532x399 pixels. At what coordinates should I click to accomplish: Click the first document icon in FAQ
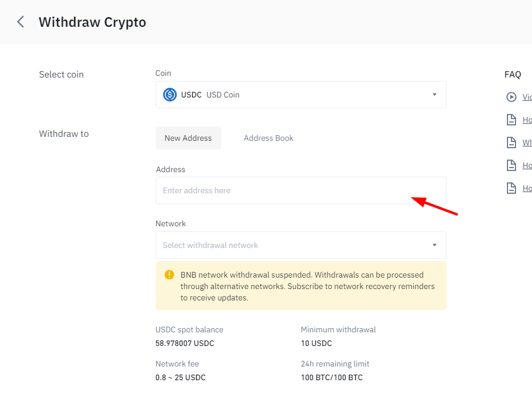(511, 120)
